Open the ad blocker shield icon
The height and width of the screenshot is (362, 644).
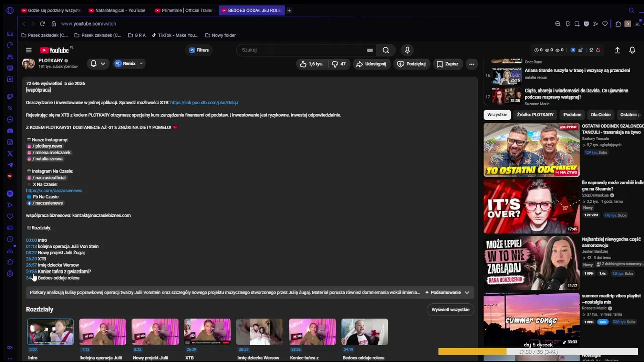click(586, 24)
